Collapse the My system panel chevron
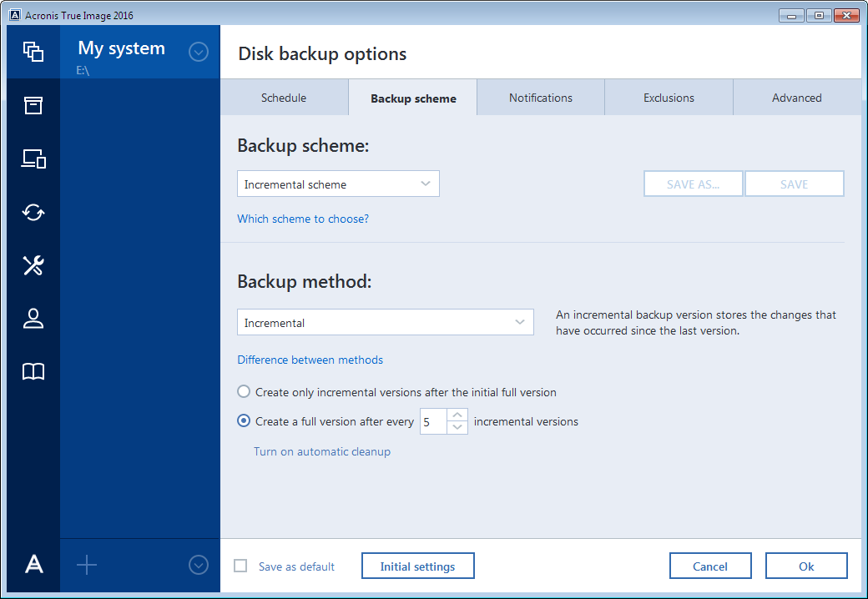The image size is (868, 599). [x=199, y=51]
